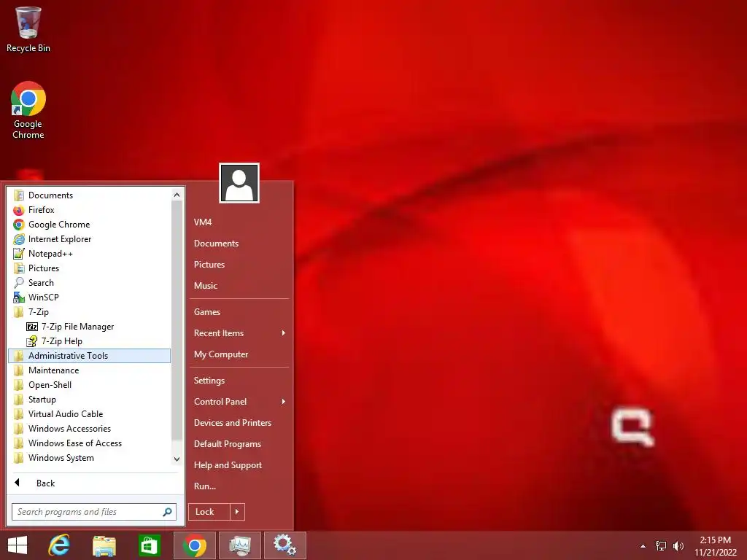Viewport: 747px width, 560px height.
Task: Open Notepad++ from the programs list
Action: [x=89, y=254]
